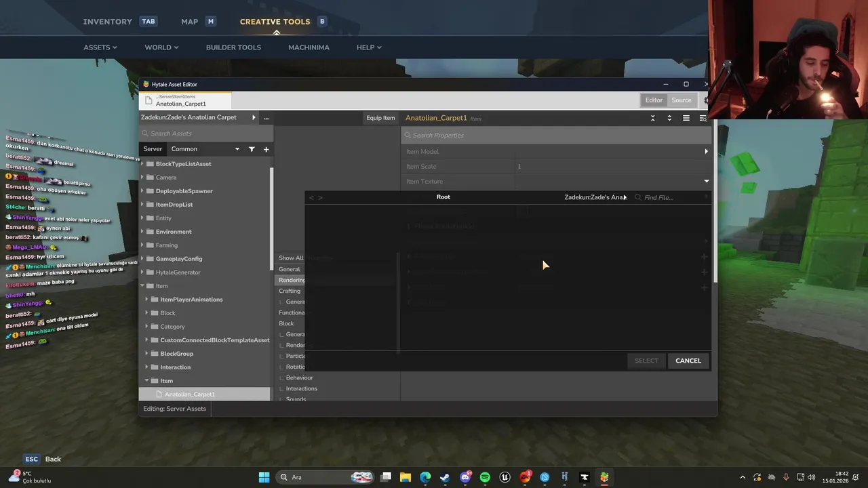This screenshot has width=868, height=488.
Task: Open the weather widget in the taskbar
Action: [31, 477]
